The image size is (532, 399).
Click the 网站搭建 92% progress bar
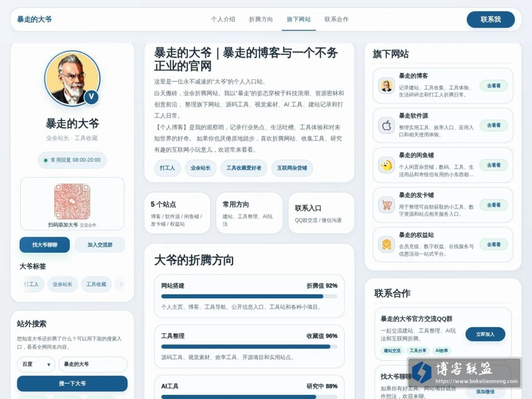(x=249, y=296)
